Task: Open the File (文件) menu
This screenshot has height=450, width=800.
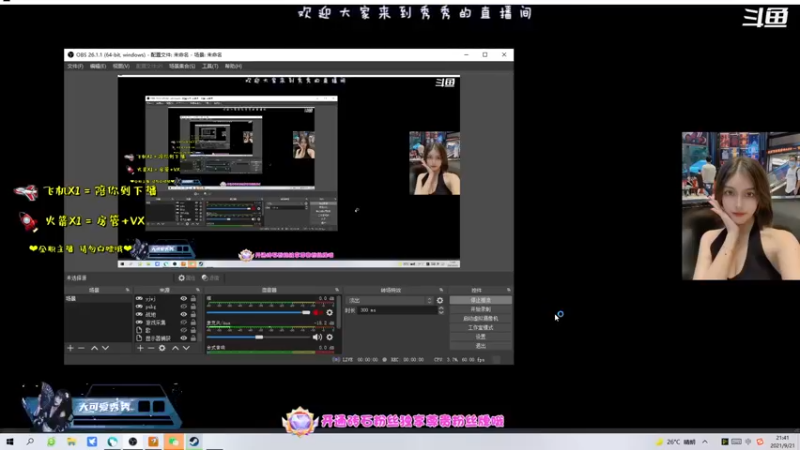Action: (x=75, y=66)
